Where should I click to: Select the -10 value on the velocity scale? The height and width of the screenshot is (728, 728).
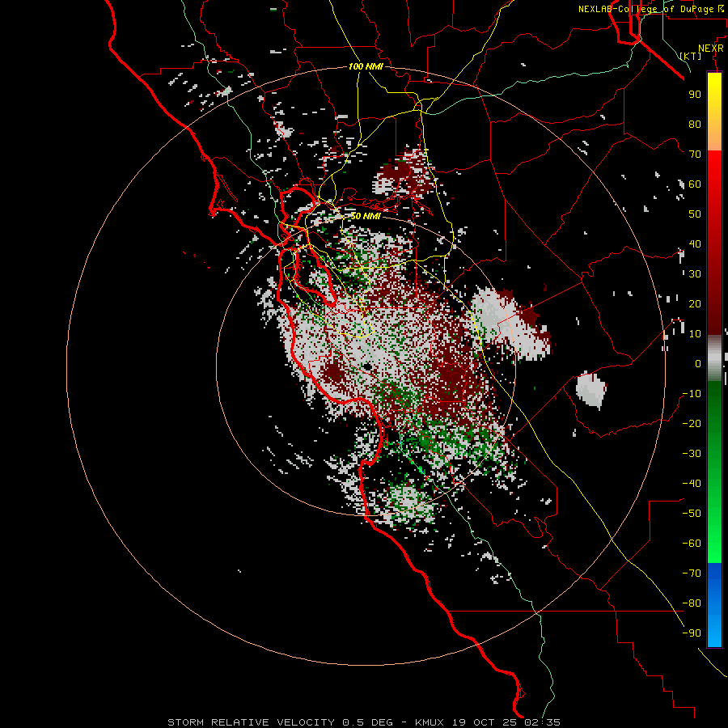click(x=692, y=394)
